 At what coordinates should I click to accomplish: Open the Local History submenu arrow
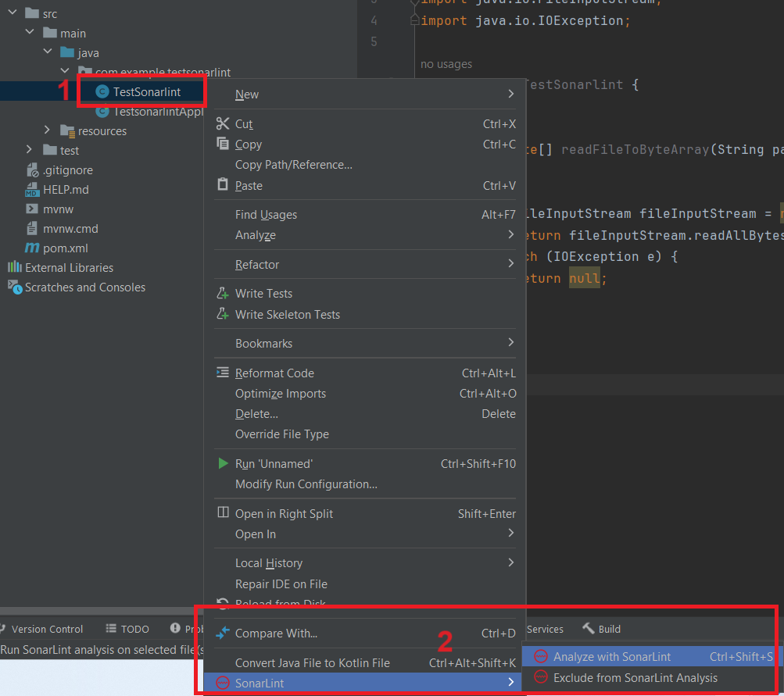point(510,562)
